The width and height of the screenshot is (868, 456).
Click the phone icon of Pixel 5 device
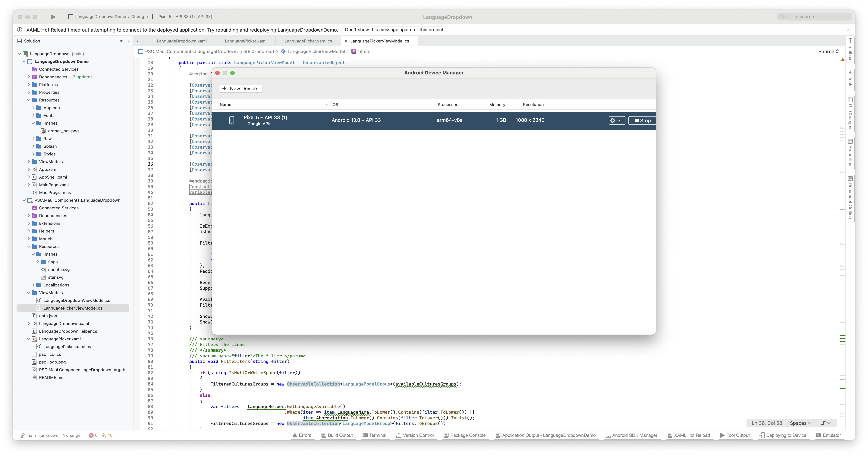coord(231,120)
